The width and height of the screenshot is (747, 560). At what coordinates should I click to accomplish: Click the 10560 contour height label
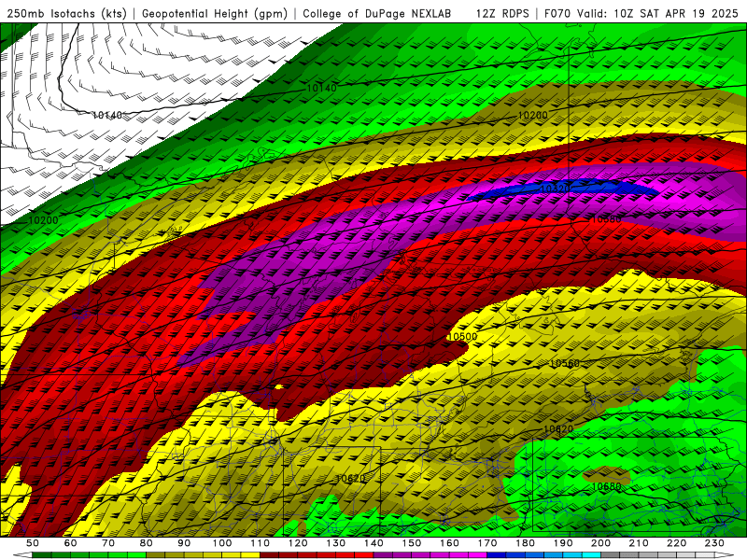(565, 363)
